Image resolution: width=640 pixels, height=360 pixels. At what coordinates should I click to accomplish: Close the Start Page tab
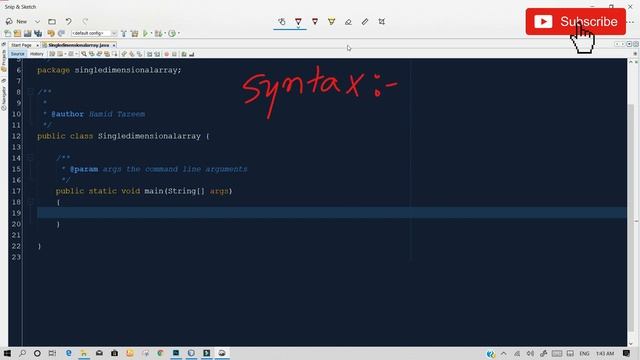tap(37, 45)
